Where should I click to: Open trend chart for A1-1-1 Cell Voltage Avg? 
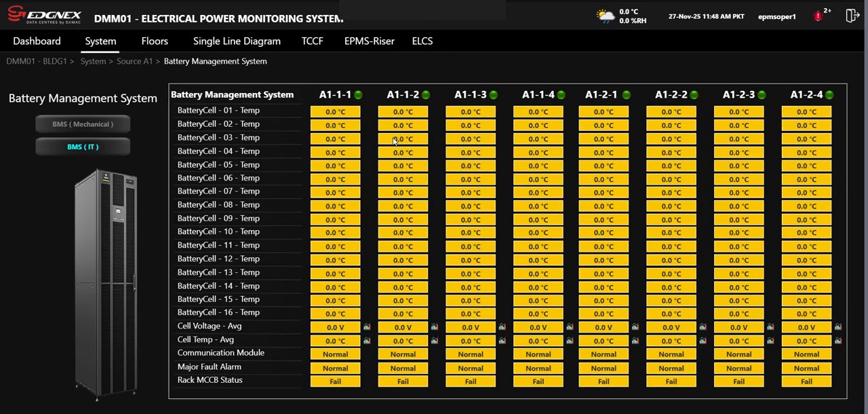tap(367, 327)
